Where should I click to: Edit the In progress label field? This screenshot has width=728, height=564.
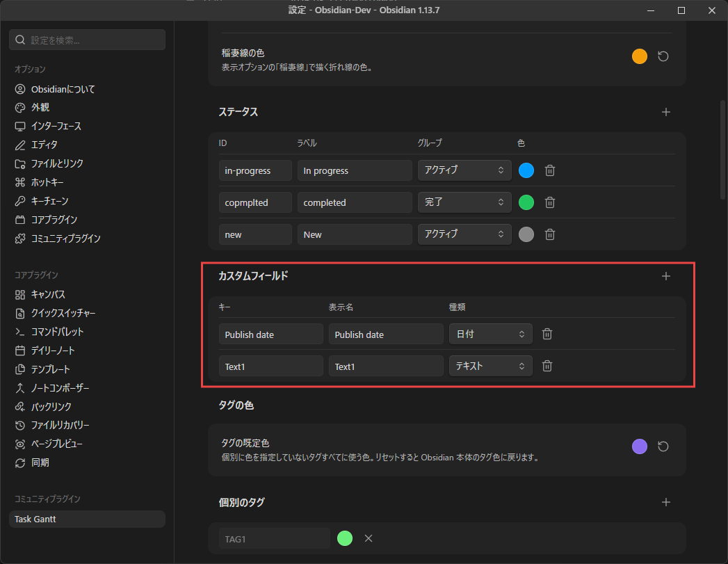pyautogui.click(x=355, y=170)
